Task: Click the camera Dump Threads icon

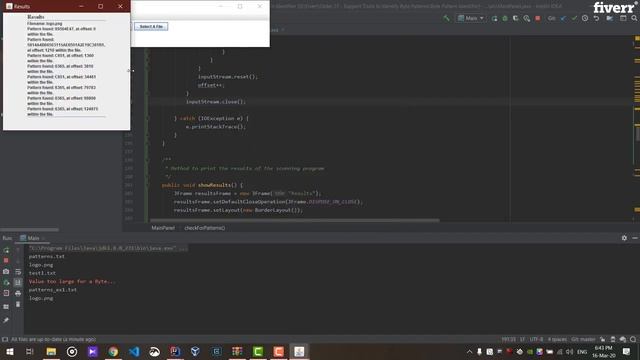Action: click(x=6, y=271)
